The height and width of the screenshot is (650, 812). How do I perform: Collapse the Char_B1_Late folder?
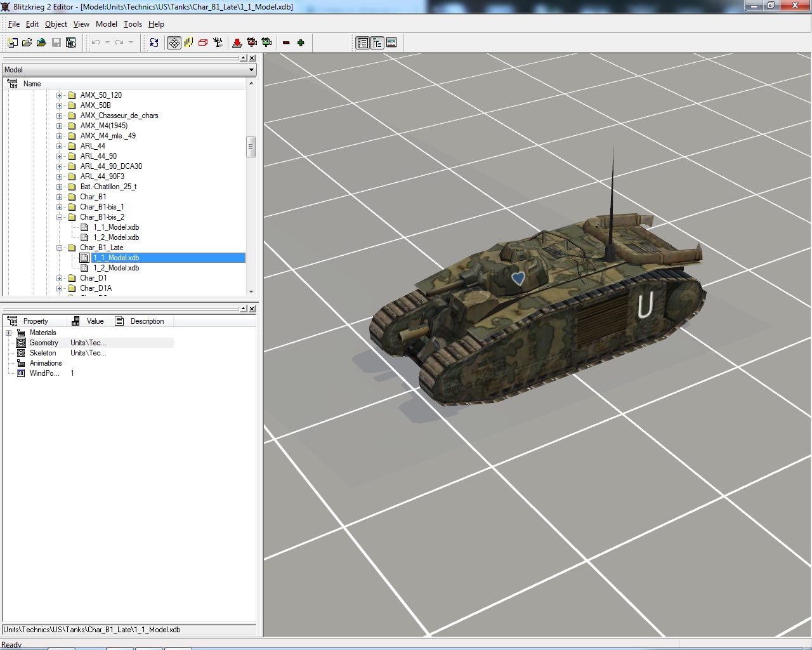click(x=59, y=248)
